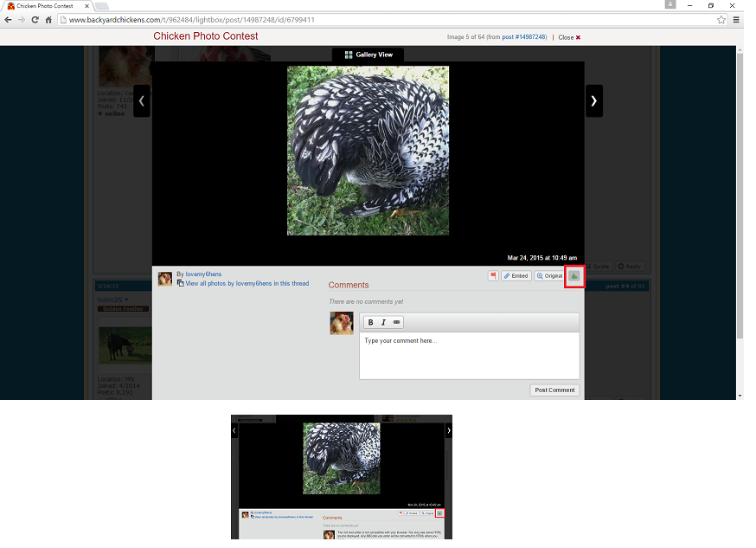Click the thumbs-up like icon

pyautogui.click(x=575, y=276)
